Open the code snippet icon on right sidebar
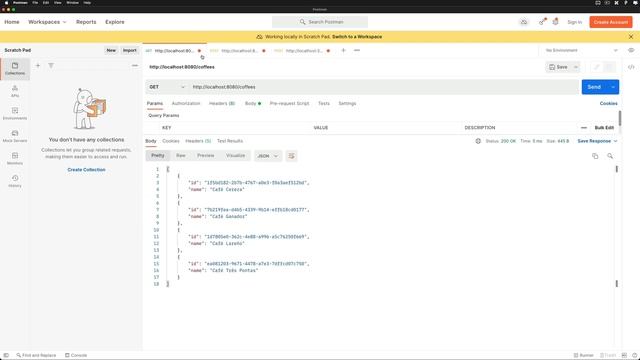640x360 pixels. pos(631,67)
